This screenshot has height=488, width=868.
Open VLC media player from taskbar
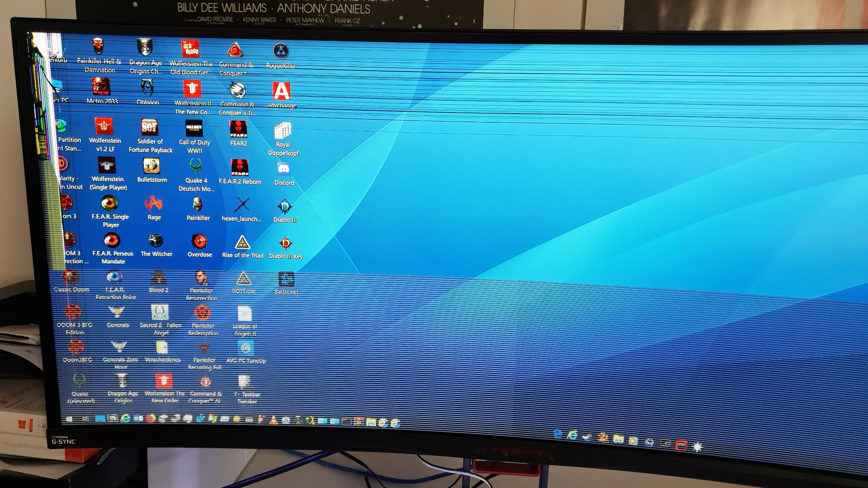click(273, 421)
